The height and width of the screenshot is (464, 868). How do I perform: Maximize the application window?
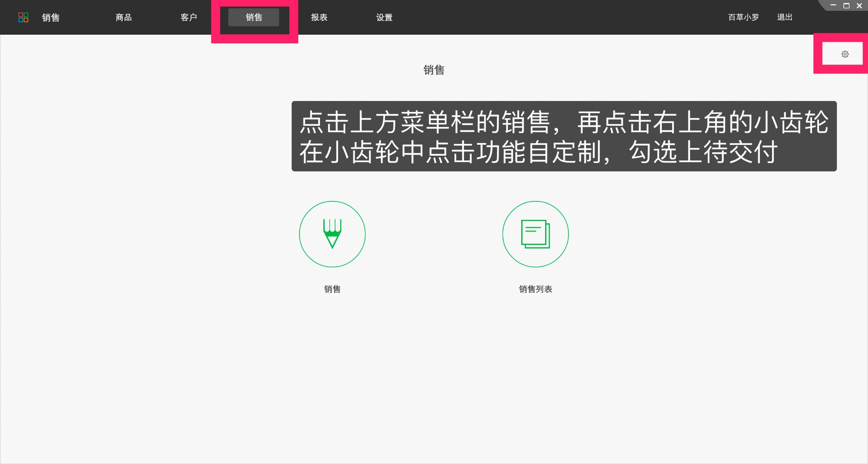point(845,6)
